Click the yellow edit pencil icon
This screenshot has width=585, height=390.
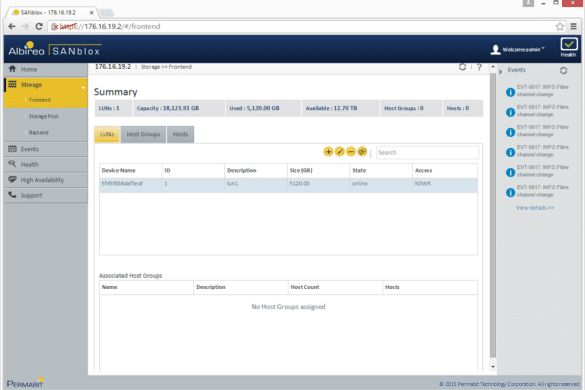tap(340, 152)
